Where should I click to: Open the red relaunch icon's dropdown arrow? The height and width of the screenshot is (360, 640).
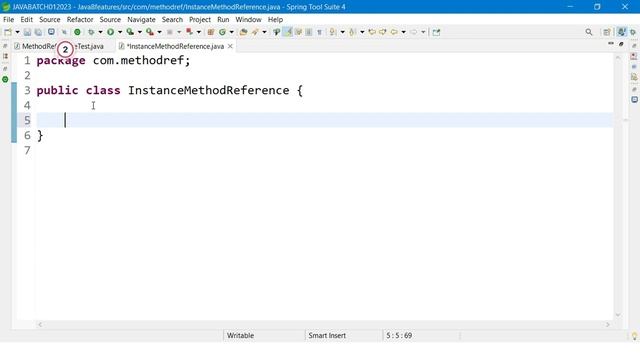click(199, 32)
